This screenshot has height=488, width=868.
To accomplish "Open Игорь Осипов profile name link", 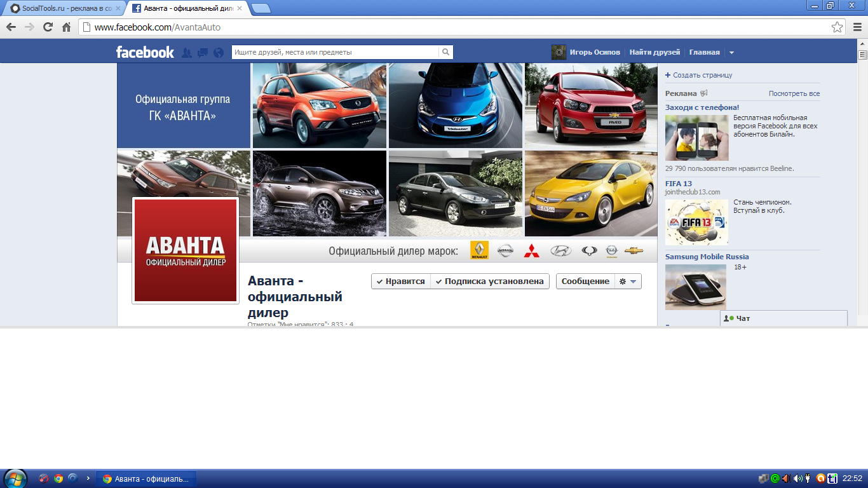I will 595,52.
